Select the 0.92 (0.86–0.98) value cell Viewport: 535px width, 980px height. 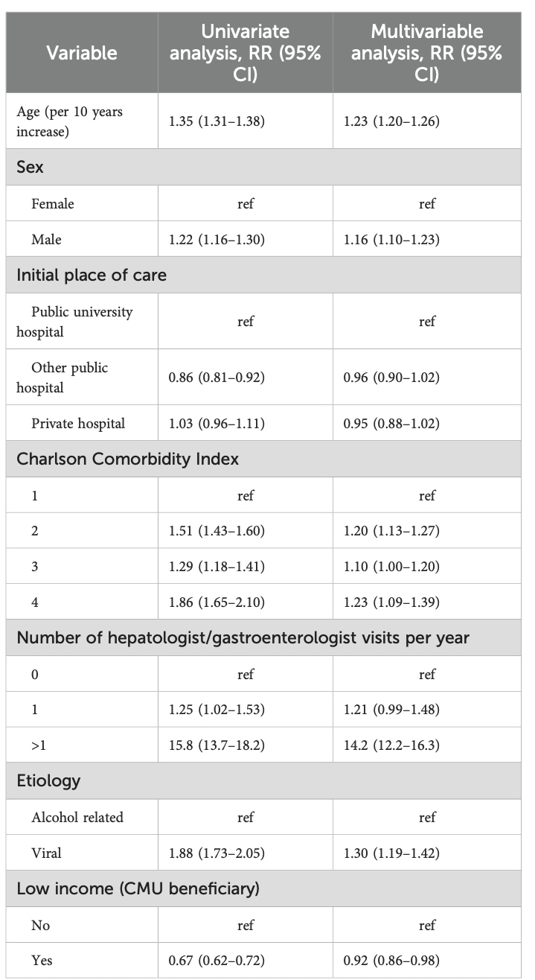point(391,959)
